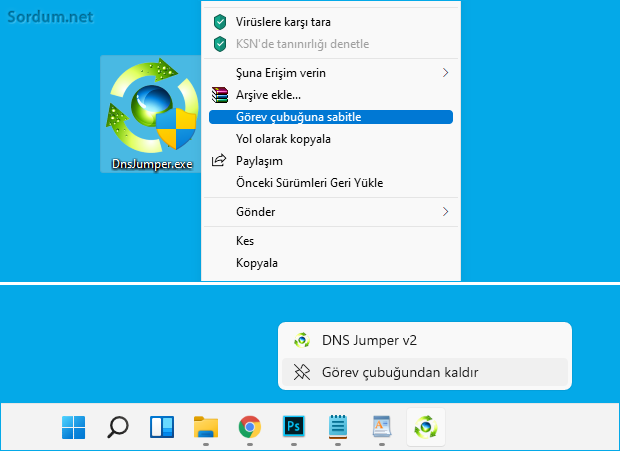This screenshot has height=451, width=620.
Task: Select 'Önceki Sürümleri Geri Yükle'
Action: [x=309, y=183]
